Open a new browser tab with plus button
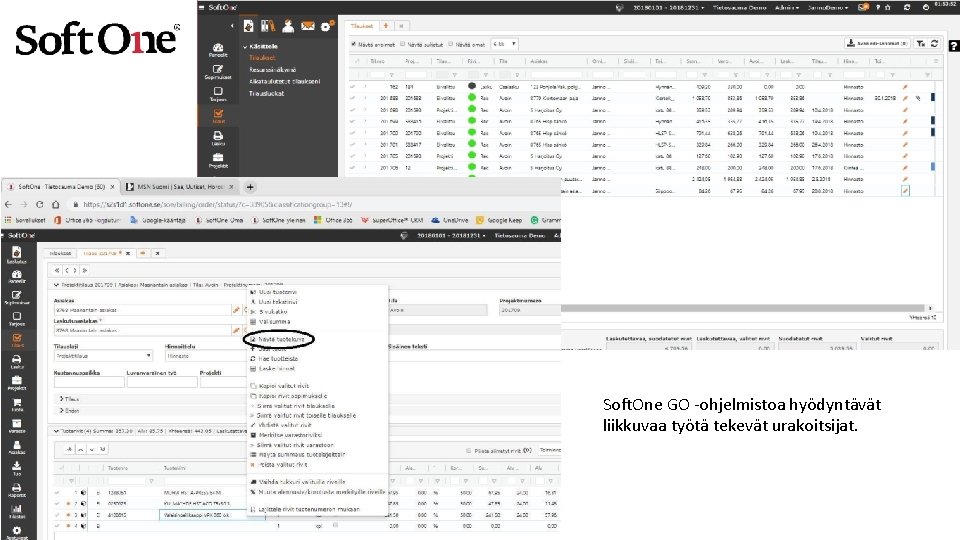The width and height of the screenshot is (960, 540). 250,187
